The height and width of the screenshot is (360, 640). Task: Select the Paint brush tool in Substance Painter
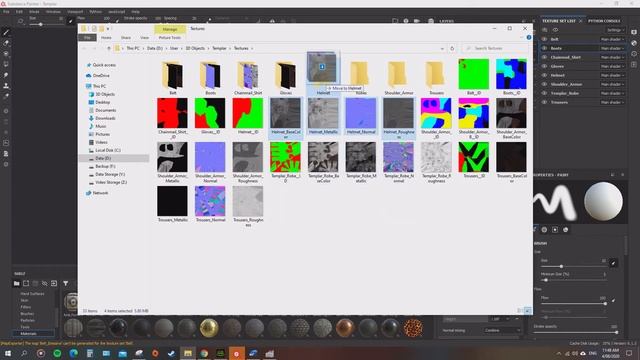click(x=6, y=33)
